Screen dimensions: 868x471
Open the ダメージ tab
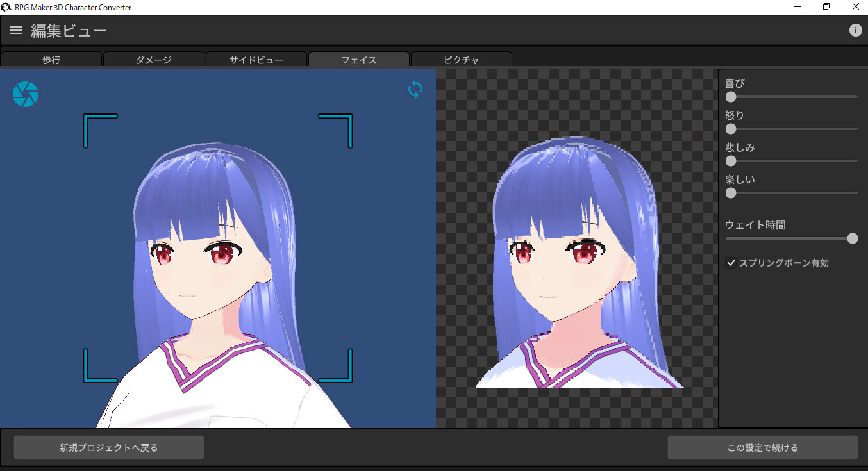point(153,59)
